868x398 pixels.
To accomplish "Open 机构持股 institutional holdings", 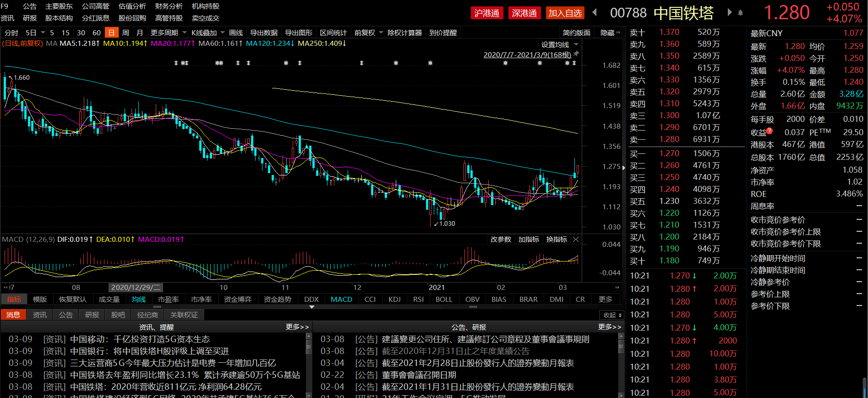I will 206,6.
